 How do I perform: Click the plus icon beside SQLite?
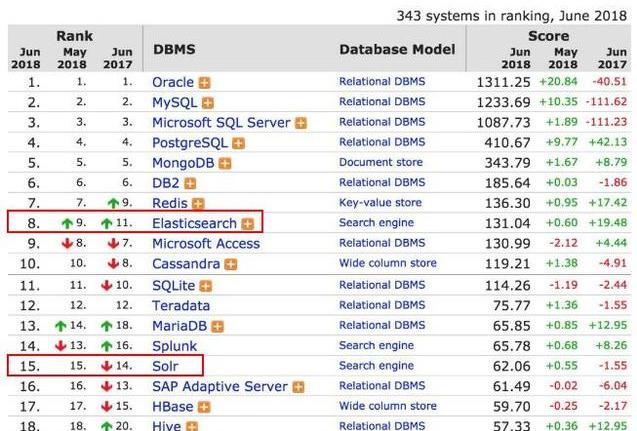click(206, 286)
